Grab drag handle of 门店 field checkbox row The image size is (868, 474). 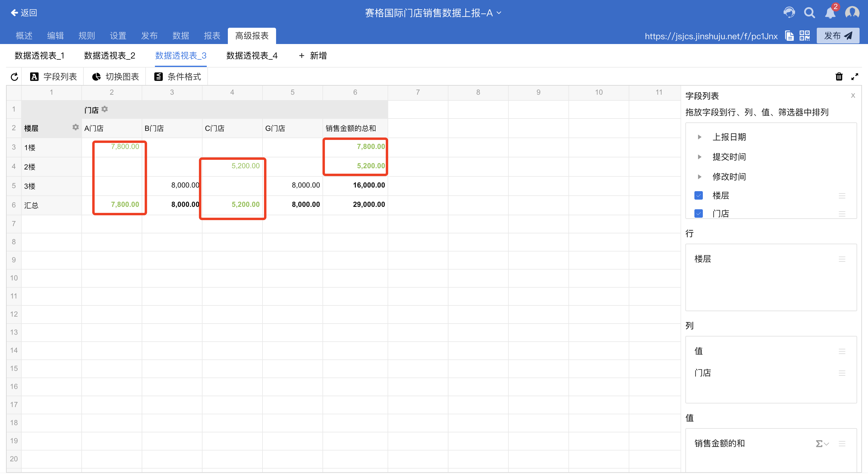(x=842, y=214)
